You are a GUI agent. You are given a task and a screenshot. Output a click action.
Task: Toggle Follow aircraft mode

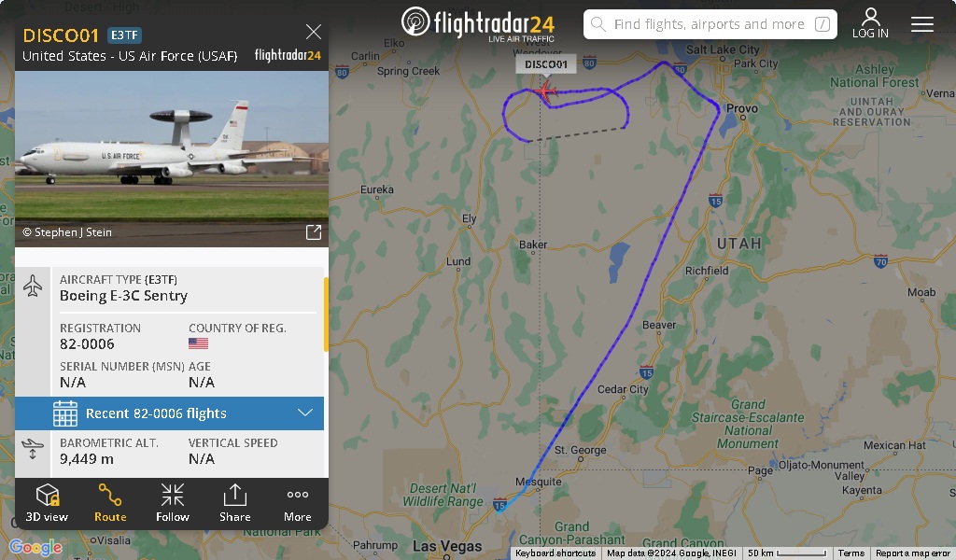tap(173, 503)
